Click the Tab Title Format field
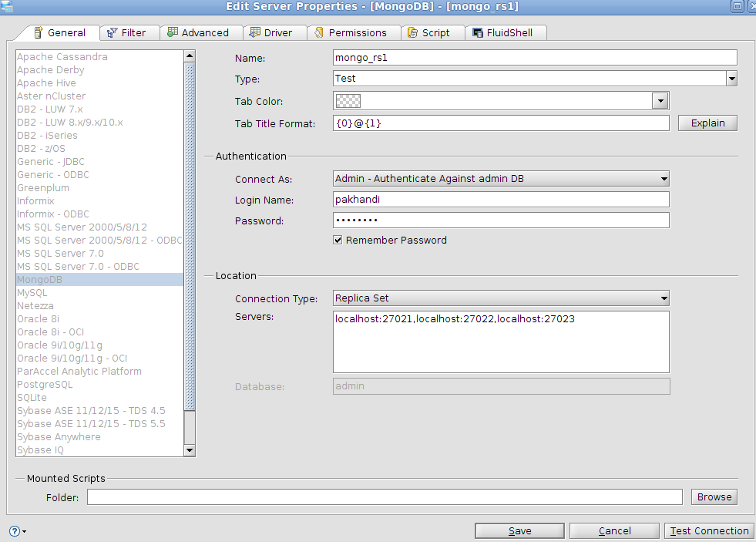This screenshot has height=542, width=756. (x=501, y=123)
